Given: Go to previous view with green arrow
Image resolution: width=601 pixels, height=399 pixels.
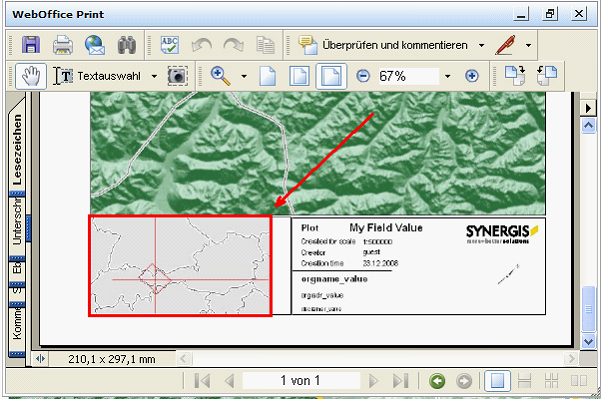Looking at the screenshot, I should (437, 381).
